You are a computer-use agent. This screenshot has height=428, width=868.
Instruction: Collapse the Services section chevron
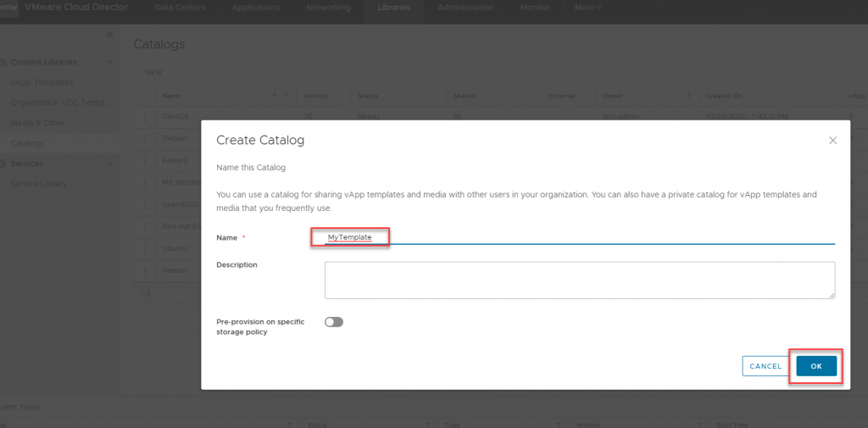pyautogui.click(x=109, y=164)
